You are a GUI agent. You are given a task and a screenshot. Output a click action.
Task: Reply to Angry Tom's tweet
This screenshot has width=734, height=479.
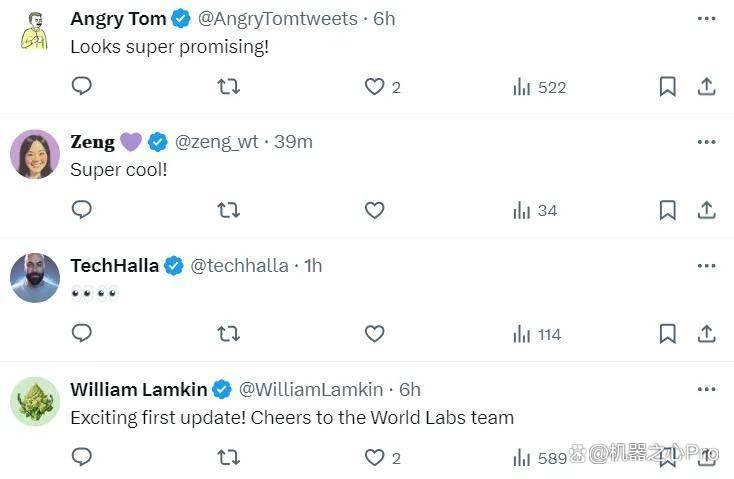click(81, 86)
